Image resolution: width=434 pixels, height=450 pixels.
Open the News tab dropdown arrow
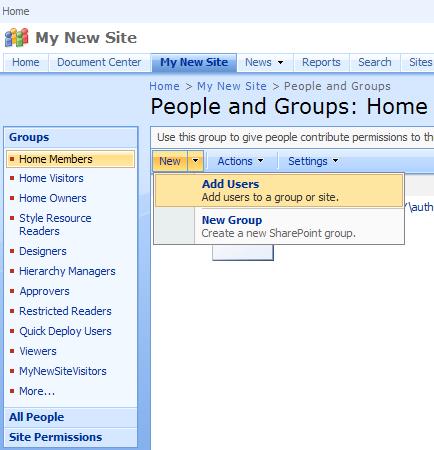point(281,62)
